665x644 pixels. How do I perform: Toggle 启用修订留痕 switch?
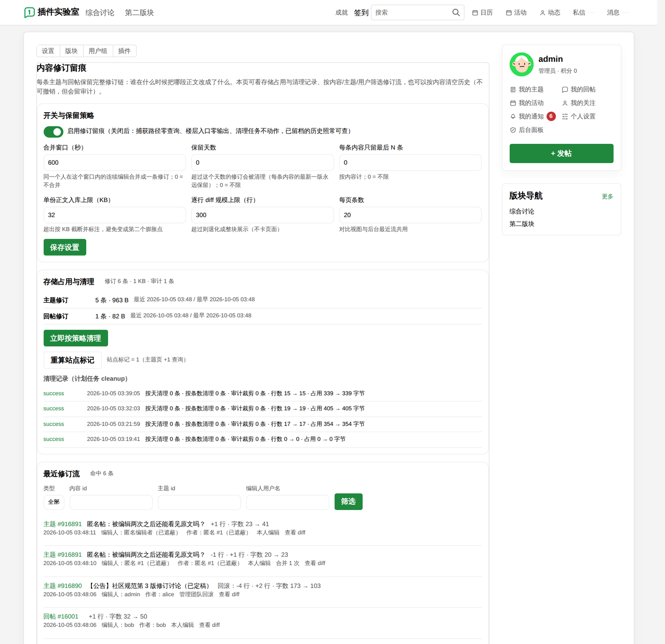tap(54, 131)
